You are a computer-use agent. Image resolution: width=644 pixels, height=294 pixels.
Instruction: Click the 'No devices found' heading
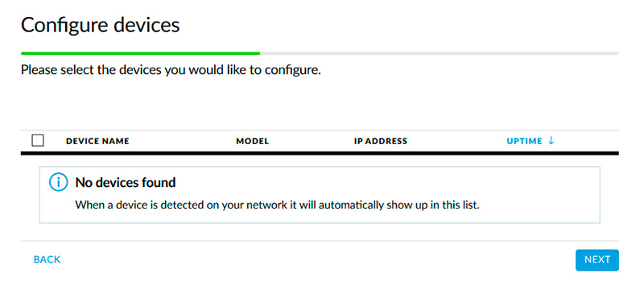tap(126, 182)
